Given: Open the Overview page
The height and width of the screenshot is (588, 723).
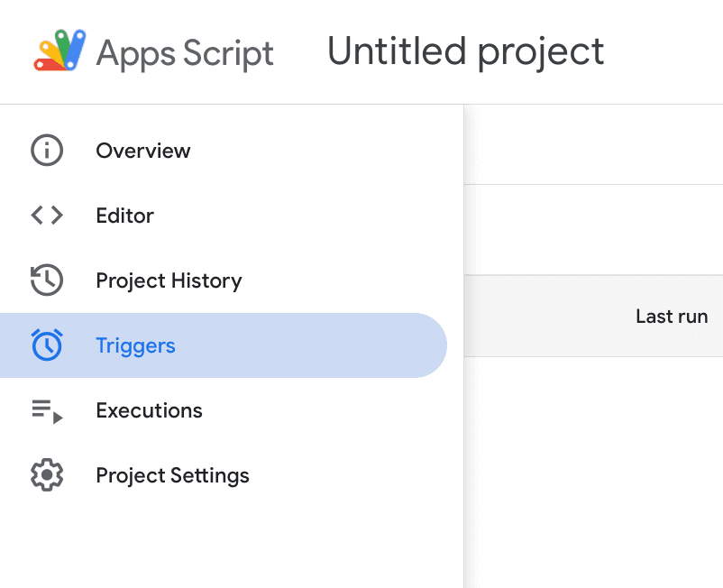Looking at the screenshot, I should [x=224, y=151].
